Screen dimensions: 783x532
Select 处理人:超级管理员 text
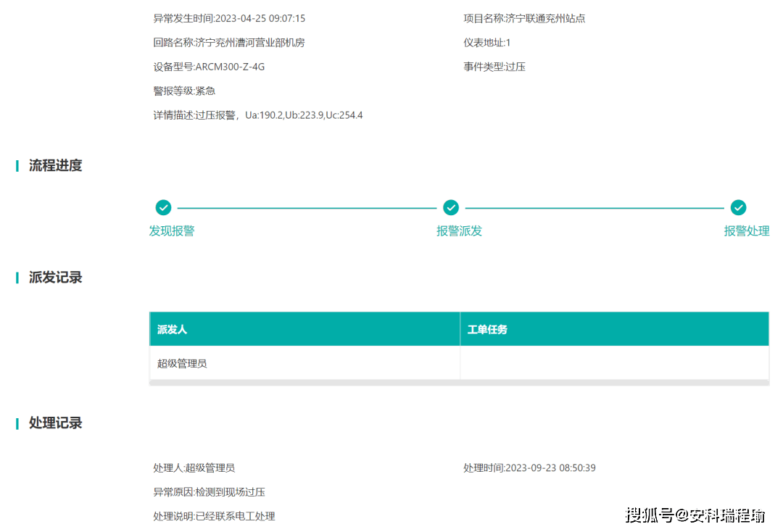(194, 468)
